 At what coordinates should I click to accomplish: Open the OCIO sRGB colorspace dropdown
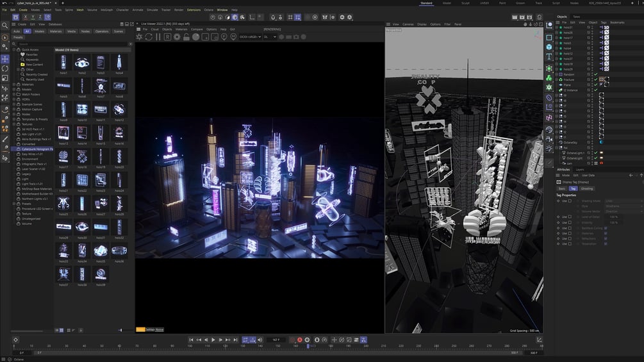tap(249, 37)
